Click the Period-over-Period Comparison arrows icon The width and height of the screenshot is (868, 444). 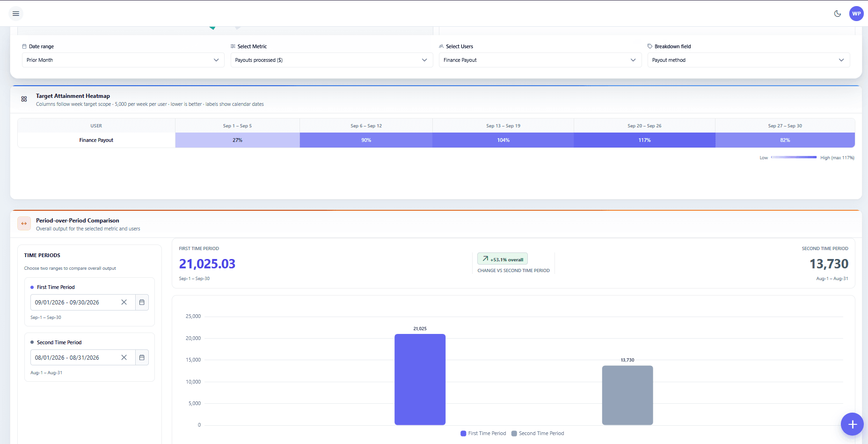click(x=24, y=223)
